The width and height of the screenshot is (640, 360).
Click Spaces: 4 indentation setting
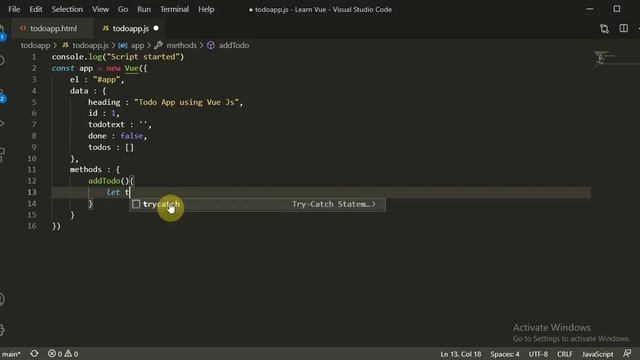[x=505, y=354]
